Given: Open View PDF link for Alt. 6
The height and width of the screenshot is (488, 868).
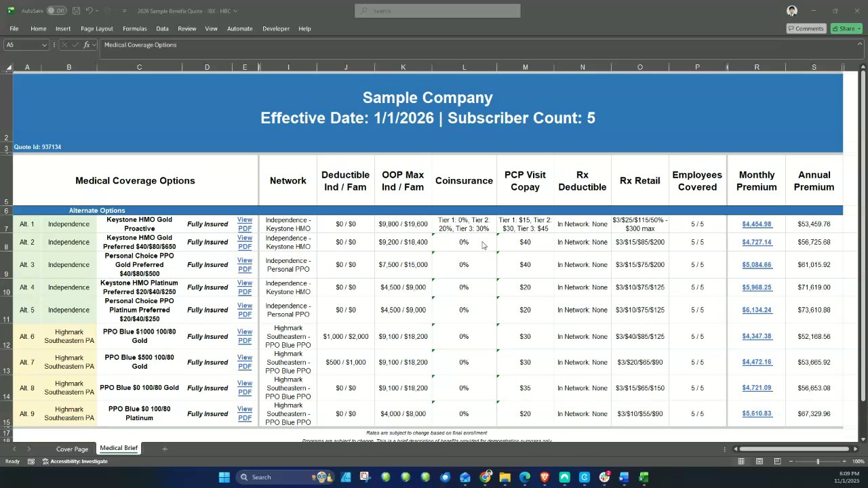Looking at the screenshot, I should (245, 336).
